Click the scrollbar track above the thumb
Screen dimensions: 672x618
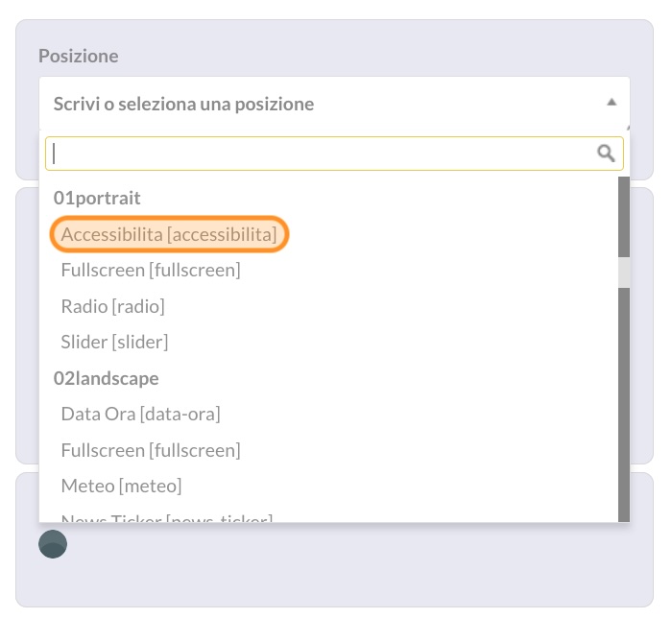click(x=624, y=217)
